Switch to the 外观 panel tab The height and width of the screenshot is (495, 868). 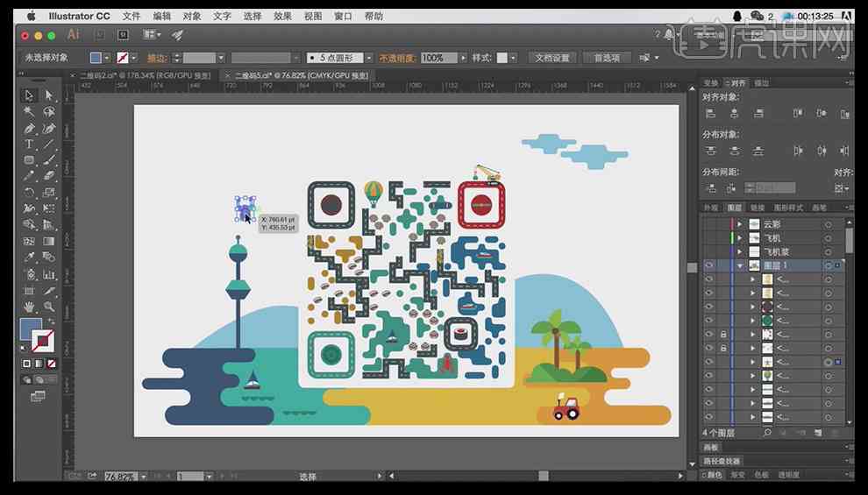[711, 208]
